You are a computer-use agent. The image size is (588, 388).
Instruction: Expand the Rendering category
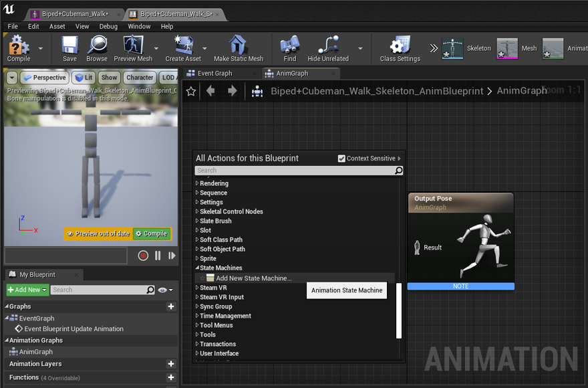pos(197,183)
